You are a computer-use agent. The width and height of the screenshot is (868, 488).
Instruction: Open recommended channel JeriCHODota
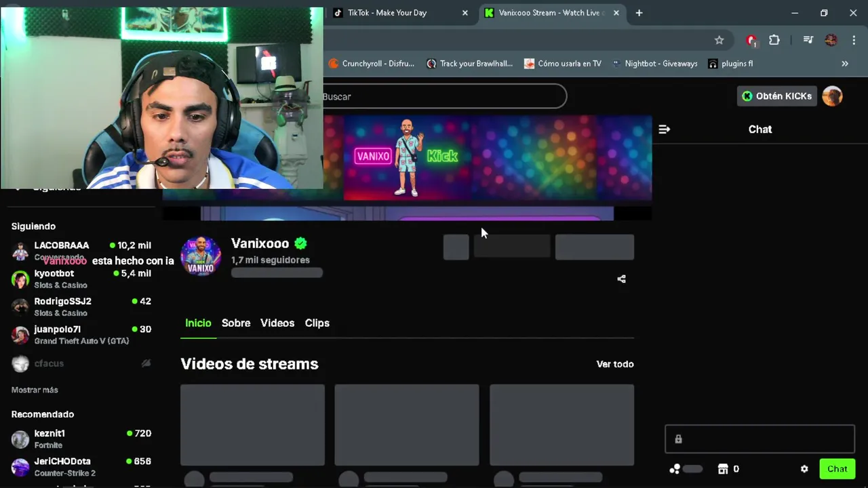click(x=81, y=466)
